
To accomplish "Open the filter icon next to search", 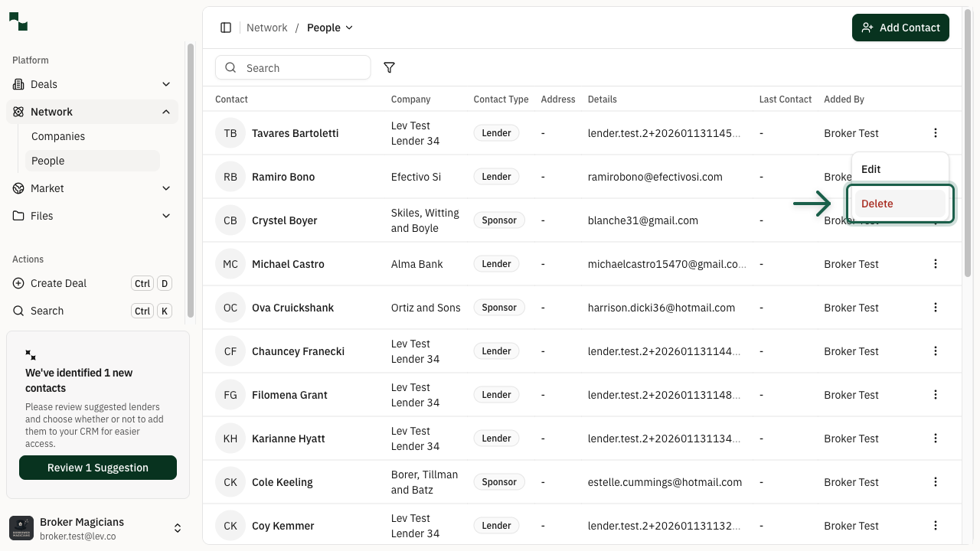I will tap(389, 68).
